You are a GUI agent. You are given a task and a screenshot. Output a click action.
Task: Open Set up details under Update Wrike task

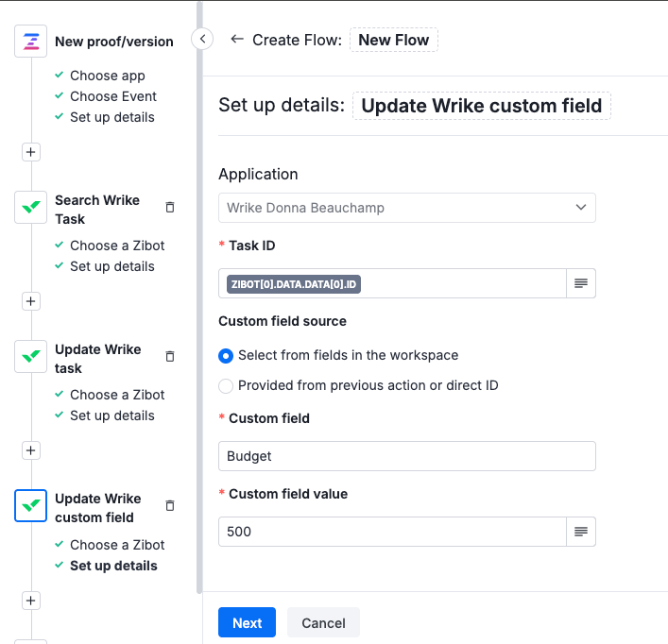[x=112, y=415]
